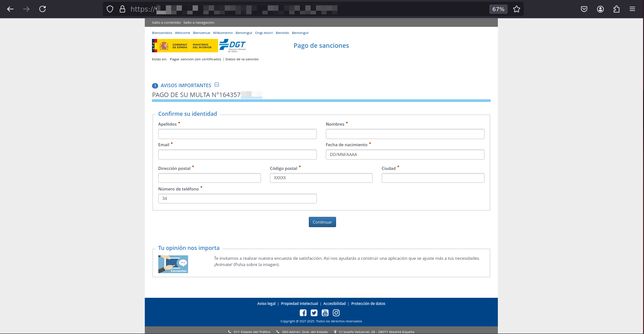This screenshot has height=334, width=644.
Task: Click the Facebook icon in footer
Action: 303,313
